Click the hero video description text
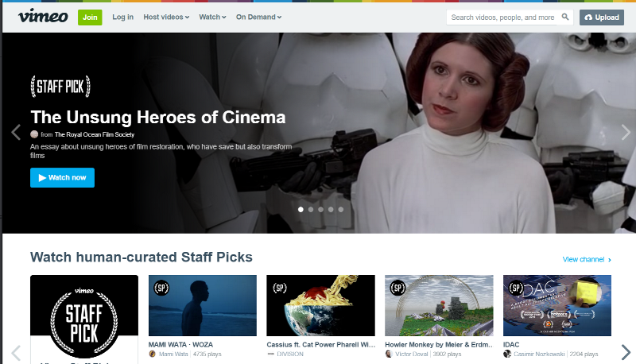The width and height of the screenshot is (636, 364). (x=161, y=151)
